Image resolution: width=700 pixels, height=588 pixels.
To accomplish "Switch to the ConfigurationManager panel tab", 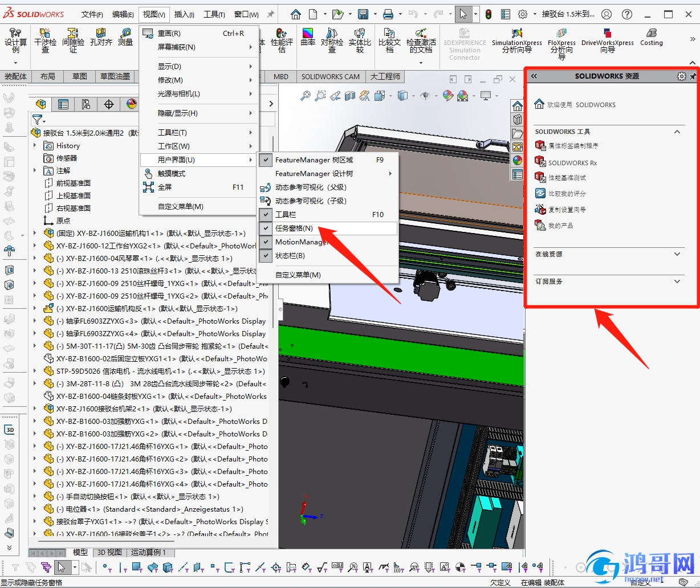I will pos(86,104).
